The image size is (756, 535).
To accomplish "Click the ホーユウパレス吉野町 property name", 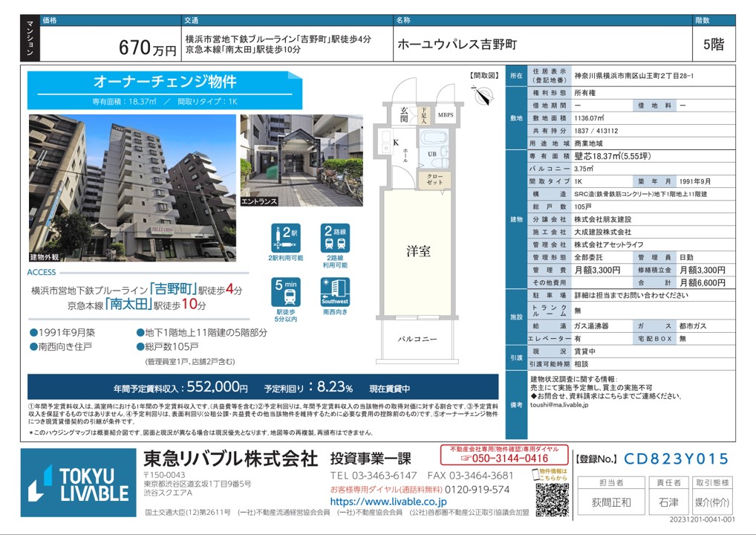I will 457,45.
